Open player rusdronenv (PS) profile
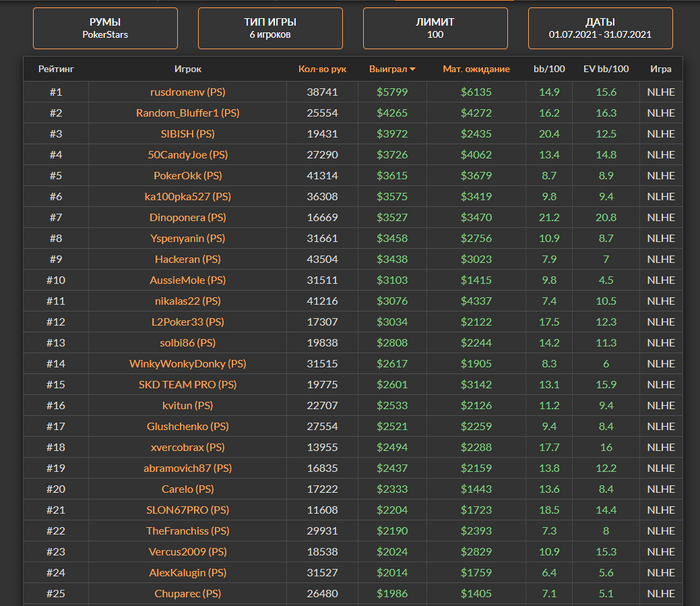700x606 pixels. coord(187,92)
